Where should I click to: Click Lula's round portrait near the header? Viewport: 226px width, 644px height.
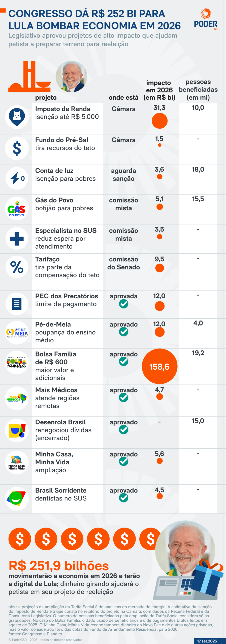pos(71,76)
